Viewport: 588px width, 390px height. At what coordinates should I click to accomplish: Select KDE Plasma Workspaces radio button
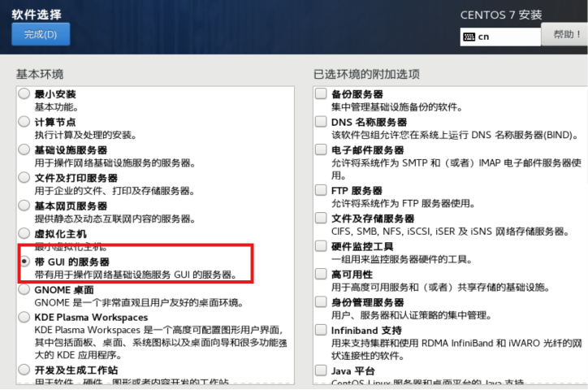coord(24,317)
